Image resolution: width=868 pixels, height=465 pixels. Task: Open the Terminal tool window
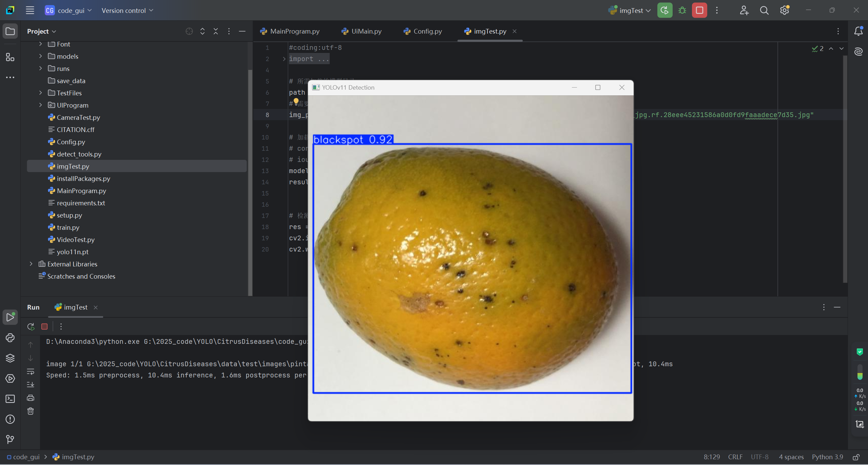[x=10, y=399]
